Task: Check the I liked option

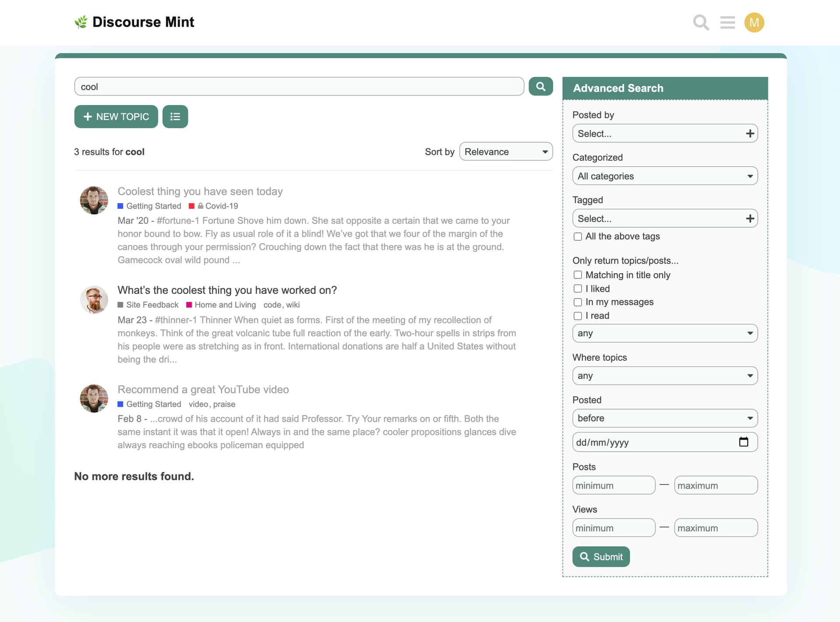Action: click(577, 288)
